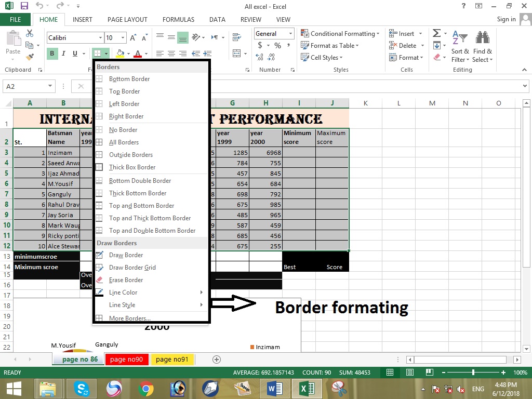Select the page no90 sheet tab
532x399 pixels.
coord(126,359)
